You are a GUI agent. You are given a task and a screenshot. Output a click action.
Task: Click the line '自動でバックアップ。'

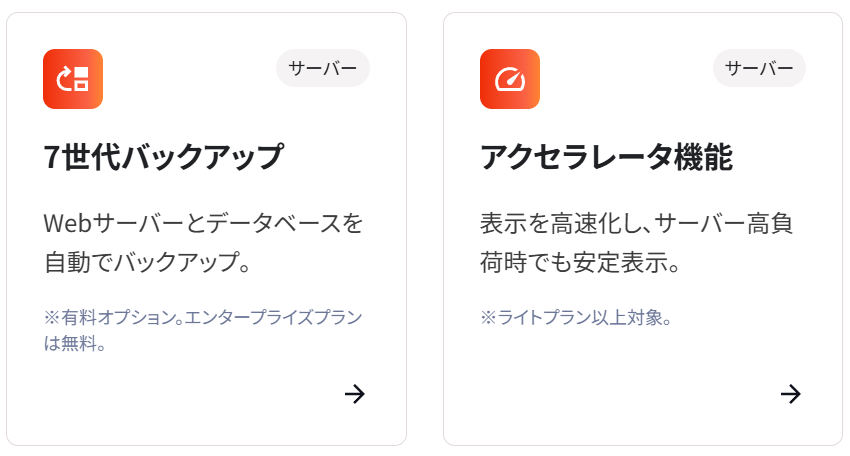tap(146, 264)
